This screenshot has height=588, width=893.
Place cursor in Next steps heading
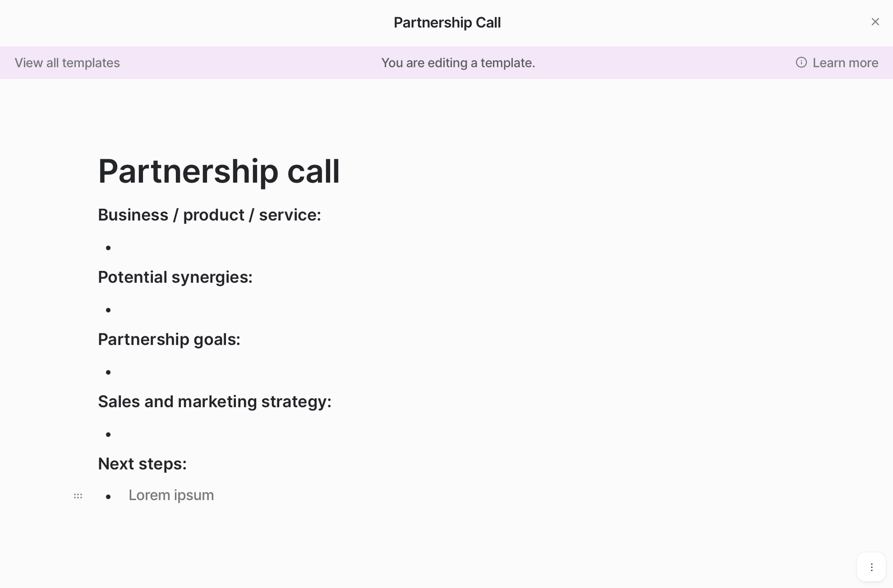142,464
